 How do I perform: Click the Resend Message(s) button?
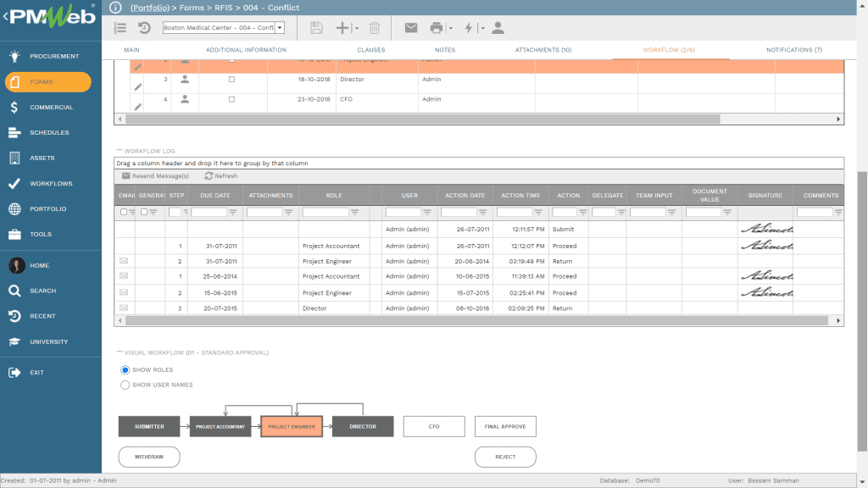(x=156, y=176)
